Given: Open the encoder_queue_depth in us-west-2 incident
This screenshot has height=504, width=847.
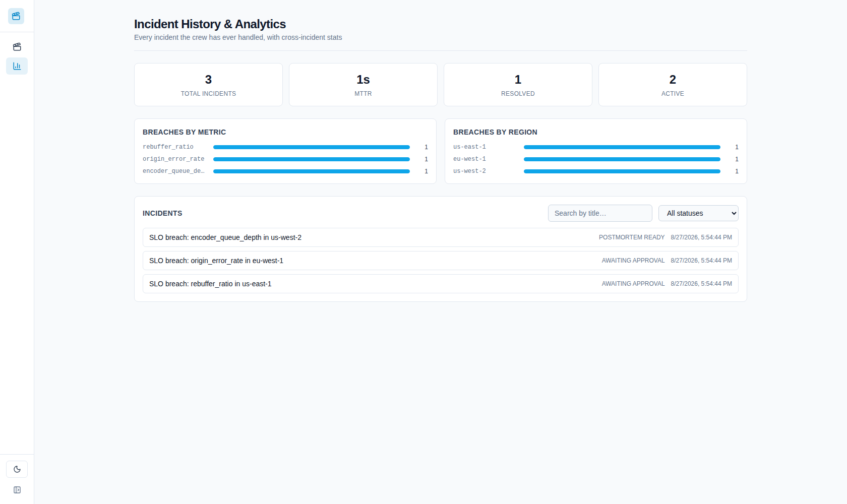Looking at the screenshot, I should 440,237.
